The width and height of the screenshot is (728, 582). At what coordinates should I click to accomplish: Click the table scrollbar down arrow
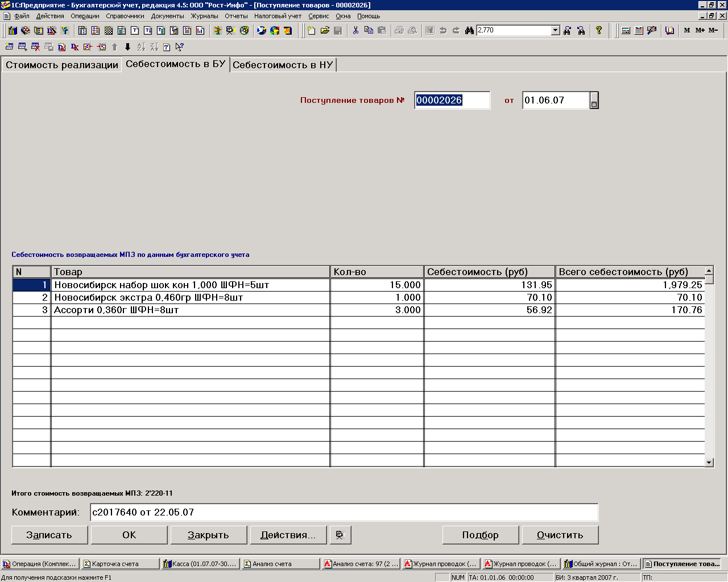point(709,463)
